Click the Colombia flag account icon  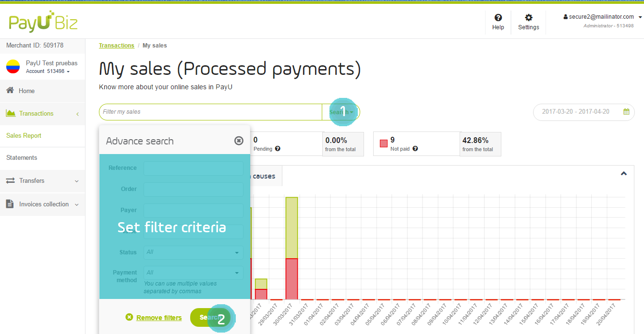pos(13,67)
